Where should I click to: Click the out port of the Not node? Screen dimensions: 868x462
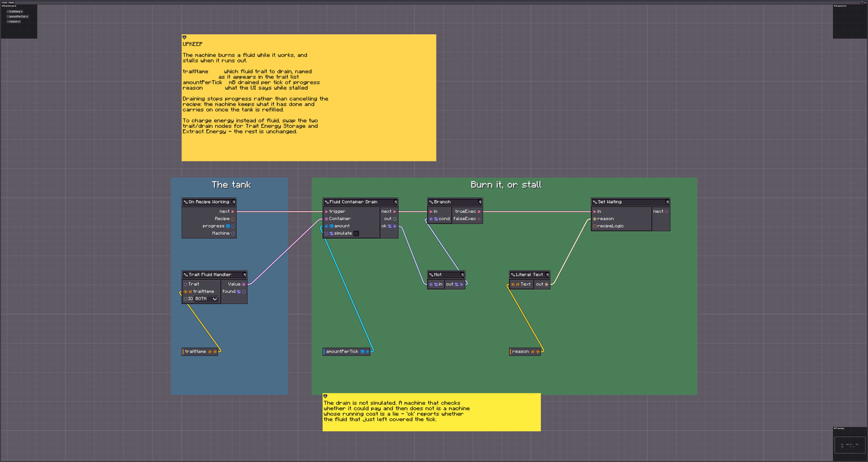coord(462,284)
